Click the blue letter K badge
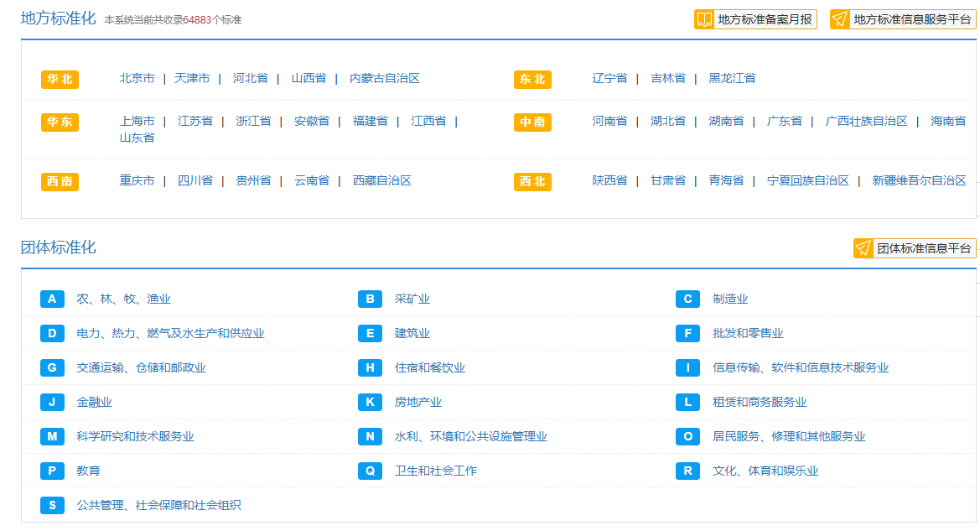This screenshot has width=980, height=531. tap(370, 403)
